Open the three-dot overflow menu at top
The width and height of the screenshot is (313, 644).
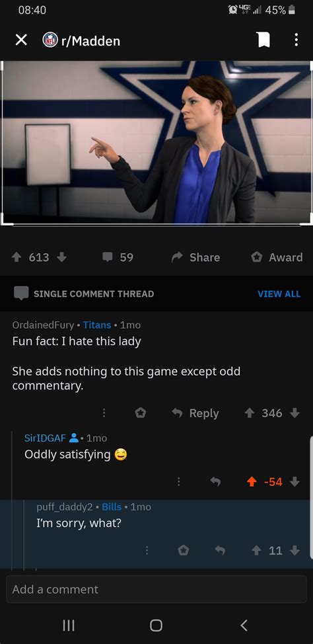click(296, 40)
